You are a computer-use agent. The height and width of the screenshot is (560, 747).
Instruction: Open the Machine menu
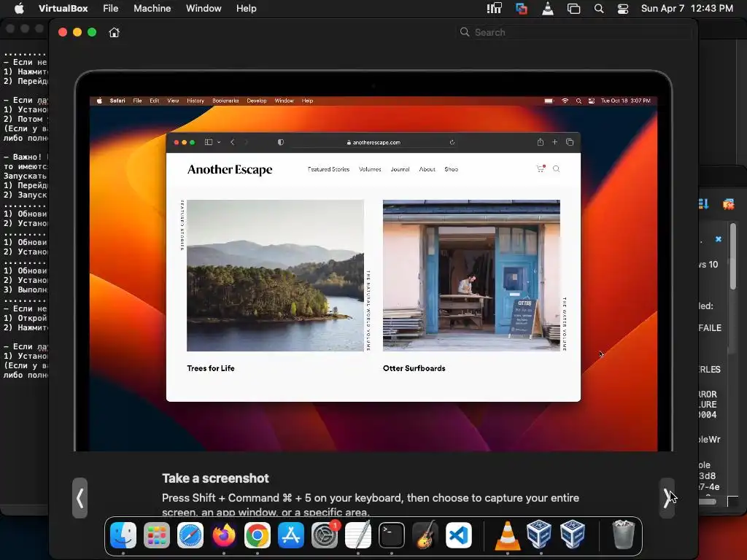(x=152, y=8)
